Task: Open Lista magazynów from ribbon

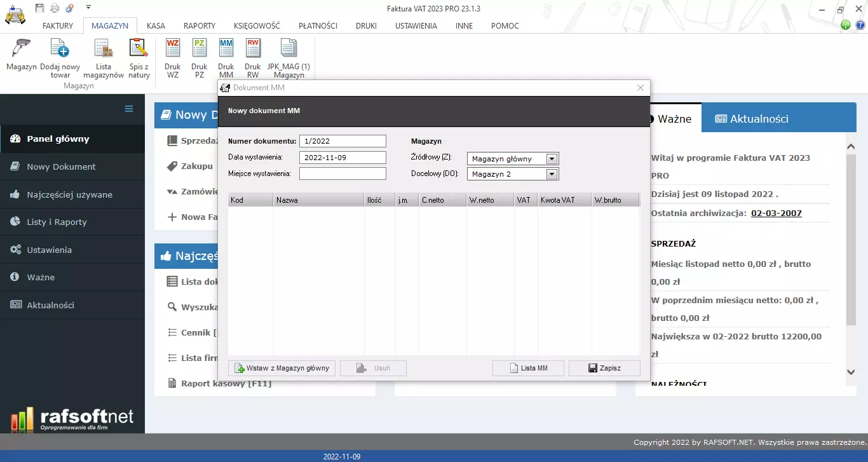Action: (104, 48)
